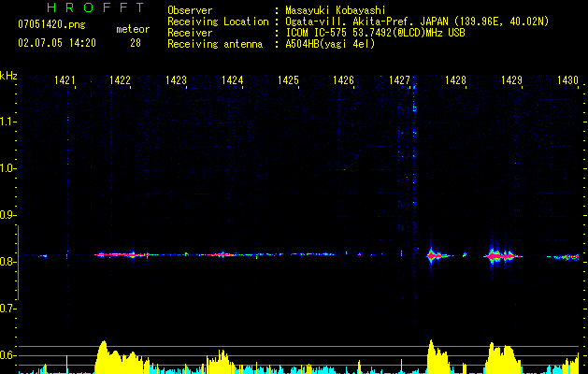The image size is (588, 374).
Task: Click time marker 1429
Action: point(512,80)
